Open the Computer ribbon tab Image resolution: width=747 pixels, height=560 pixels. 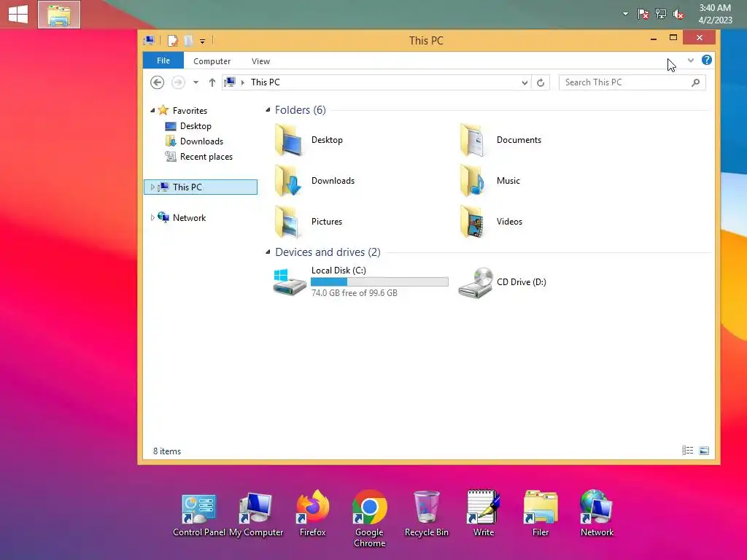click(212, 61)
